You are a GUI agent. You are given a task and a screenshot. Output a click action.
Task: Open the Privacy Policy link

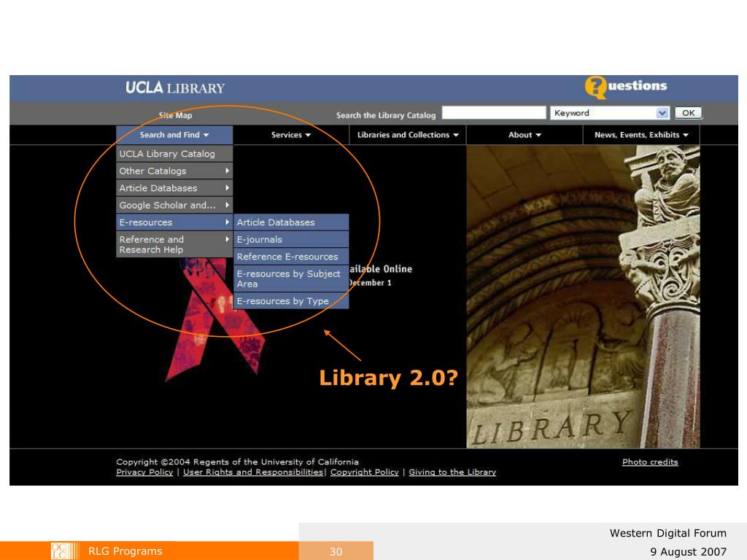[x=144, y=472]
